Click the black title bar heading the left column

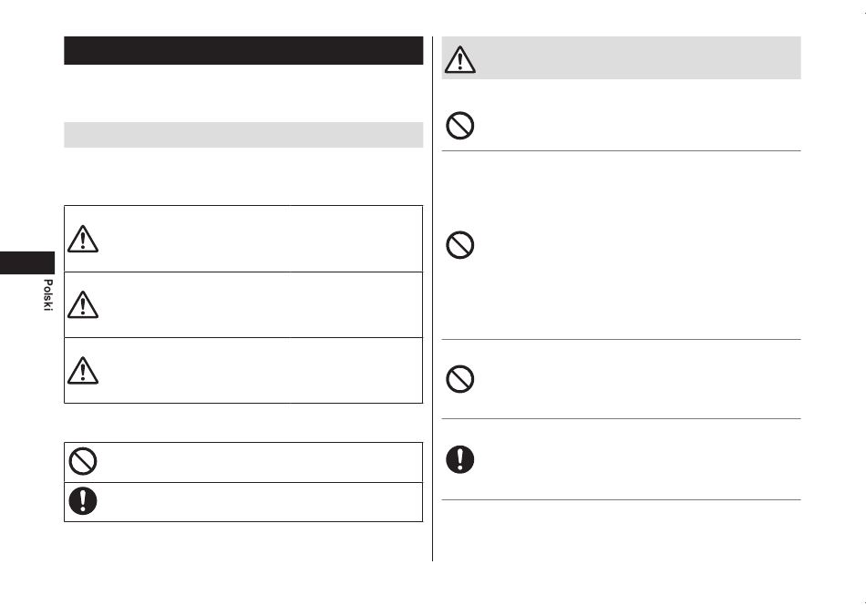243,51
